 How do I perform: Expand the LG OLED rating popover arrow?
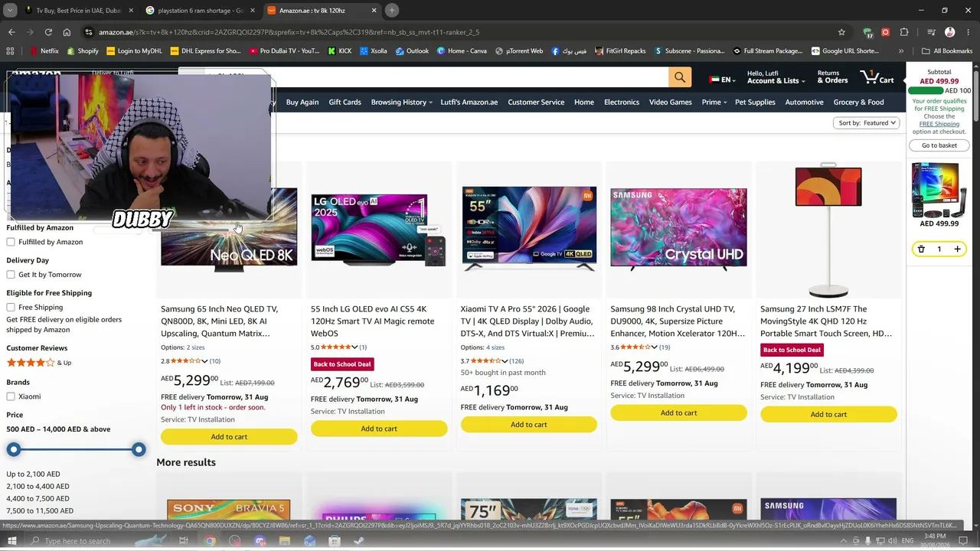click(354, 347)
